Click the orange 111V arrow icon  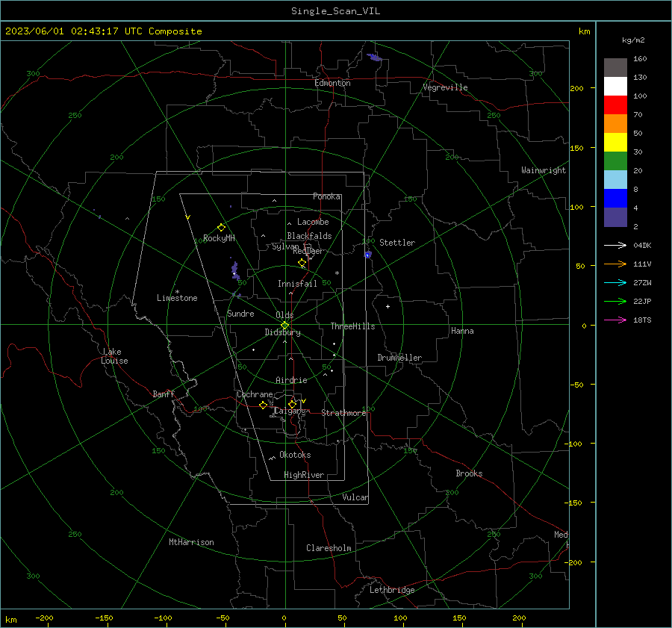tap(615, 264)
